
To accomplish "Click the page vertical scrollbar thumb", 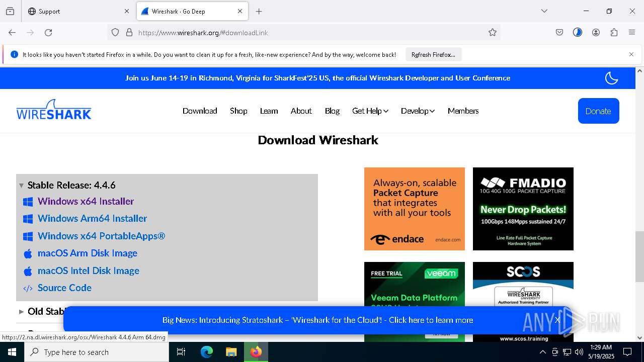I will (x=639, y=256).
